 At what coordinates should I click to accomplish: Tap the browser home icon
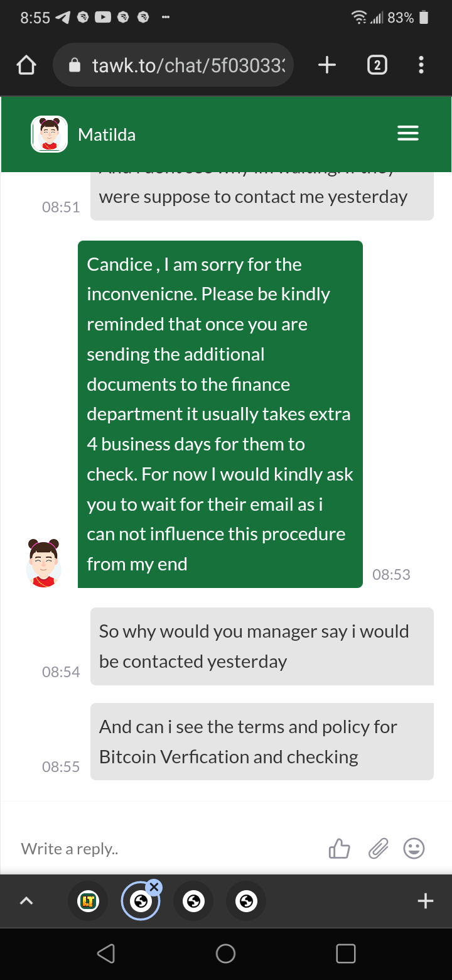pyautogui.click(x=26, y=65)
